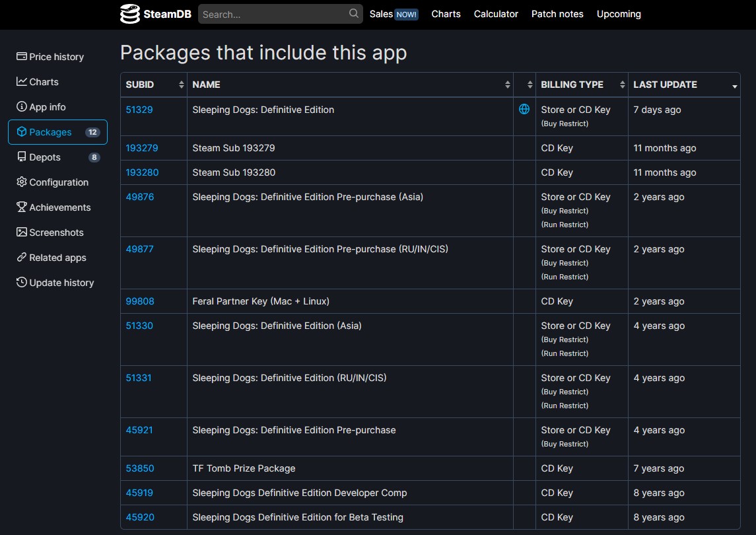The height and width of the screenshot is (535, 756).
Task: Open package link 51331
Action: [139, 378]
